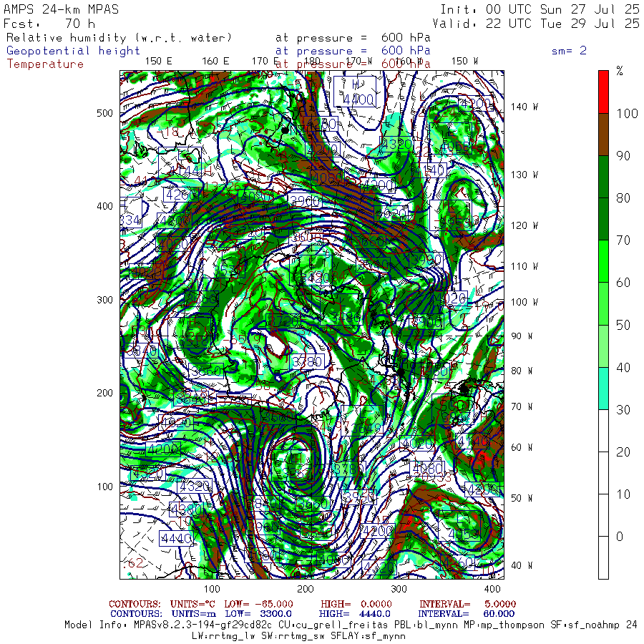Viewport: 644px width, 644px height.
Task: Select the '40 W' longitude label
Action: coord(522,565)
